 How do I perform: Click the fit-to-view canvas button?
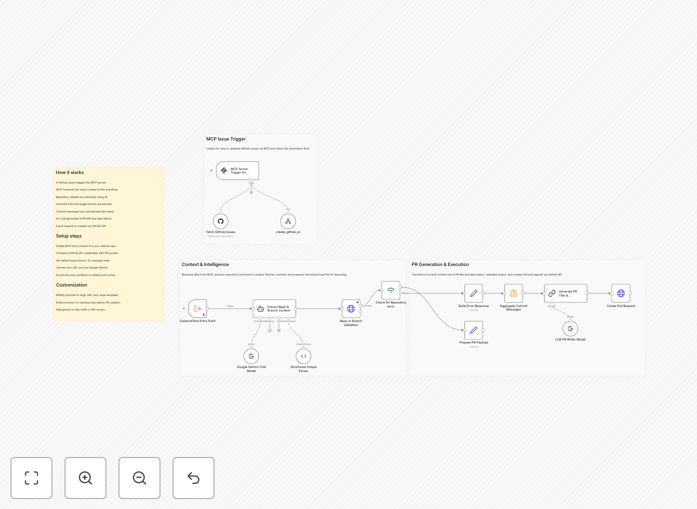[x=32, y=478]
